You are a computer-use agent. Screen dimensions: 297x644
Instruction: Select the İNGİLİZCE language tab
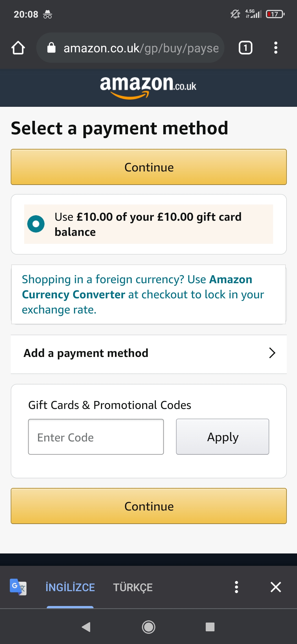(70, 587)
